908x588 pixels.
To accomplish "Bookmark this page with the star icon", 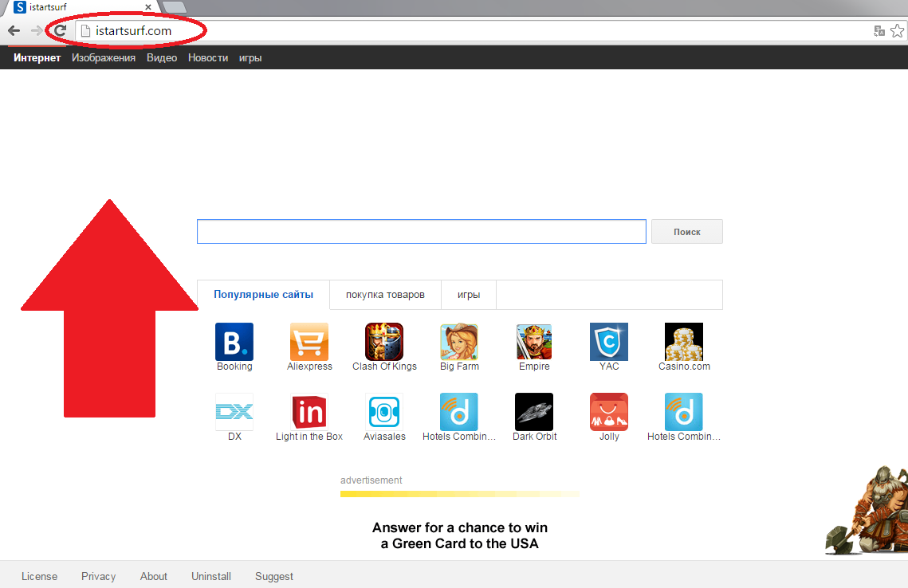I will click(897, 30).
